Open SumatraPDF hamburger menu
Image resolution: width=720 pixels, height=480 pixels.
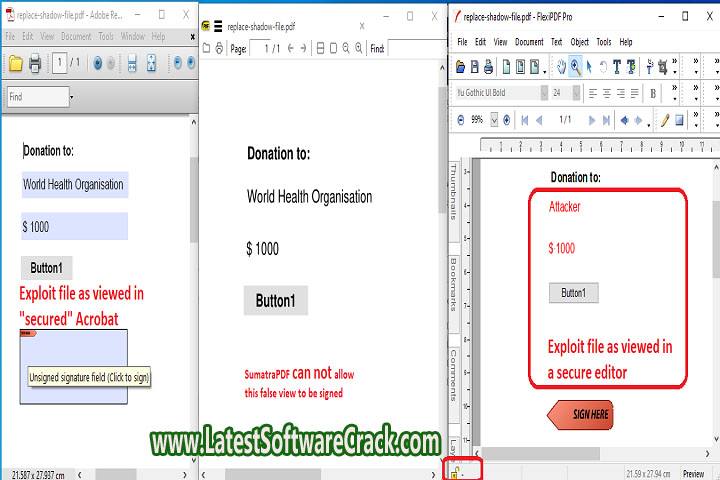218,26
